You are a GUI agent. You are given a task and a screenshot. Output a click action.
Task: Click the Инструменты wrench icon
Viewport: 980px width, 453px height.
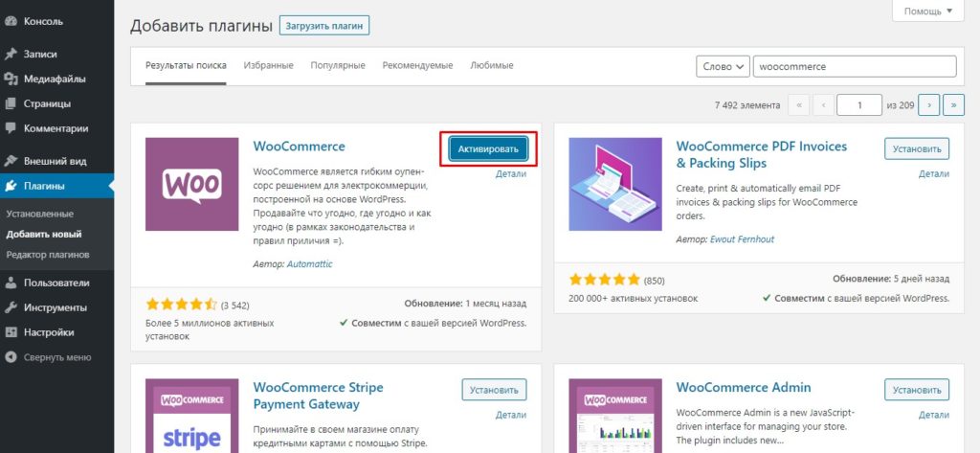(x=11, y=307)
